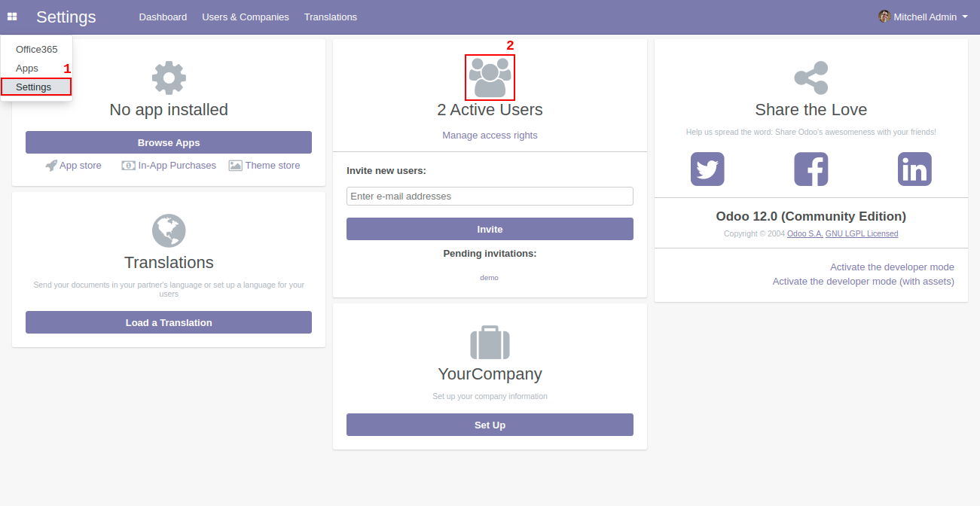The height and width of the screenshot is (506, 980).
Task: Share via Facebook icon
Action: point(811,169)
